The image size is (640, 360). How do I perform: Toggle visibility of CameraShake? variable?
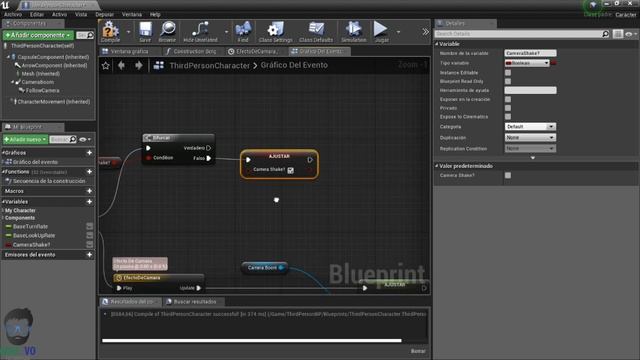click(x=89, y=244)
